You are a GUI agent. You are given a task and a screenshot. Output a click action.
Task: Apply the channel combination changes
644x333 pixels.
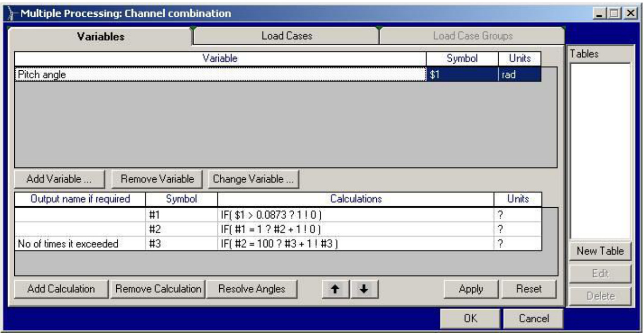[x=471, y=289]
